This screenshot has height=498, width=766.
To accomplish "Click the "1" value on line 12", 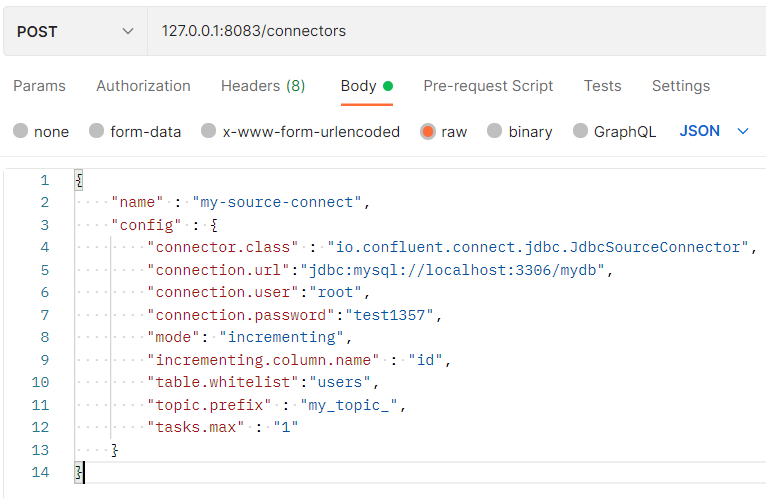I will point(286,427).
